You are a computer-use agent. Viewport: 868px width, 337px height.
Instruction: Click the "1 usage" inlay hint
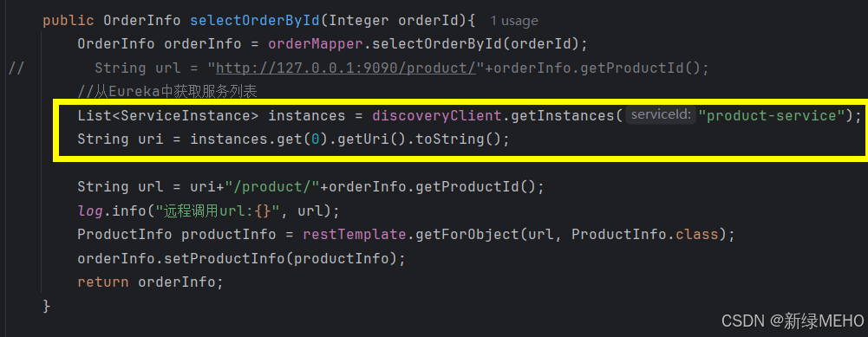[513, 21]
